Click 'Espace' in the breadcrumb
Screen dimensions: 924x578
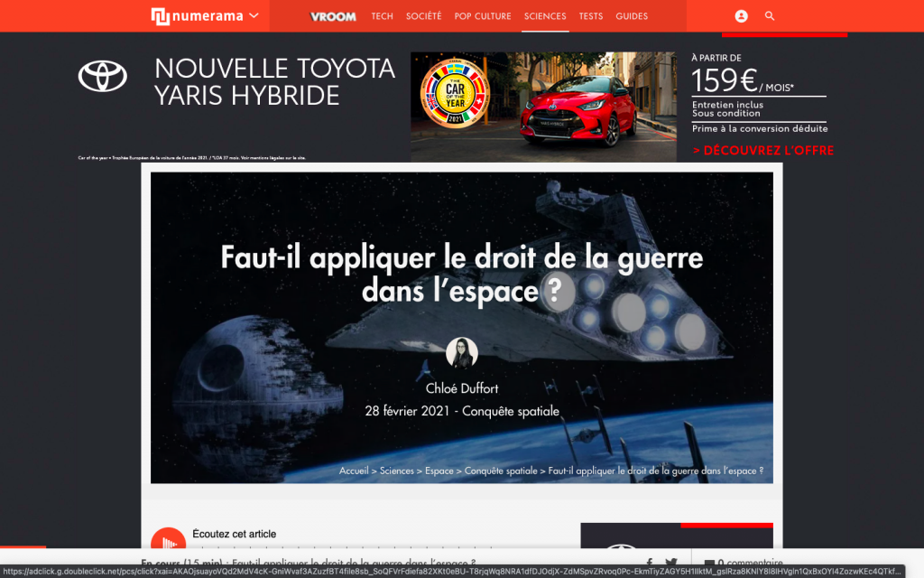439,471
